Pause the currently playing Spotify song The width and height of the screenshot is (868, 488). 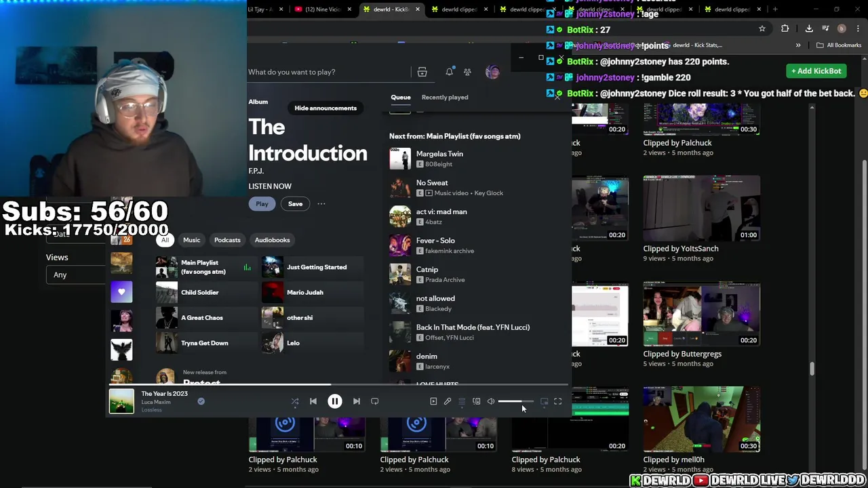(x=334, y=401)
